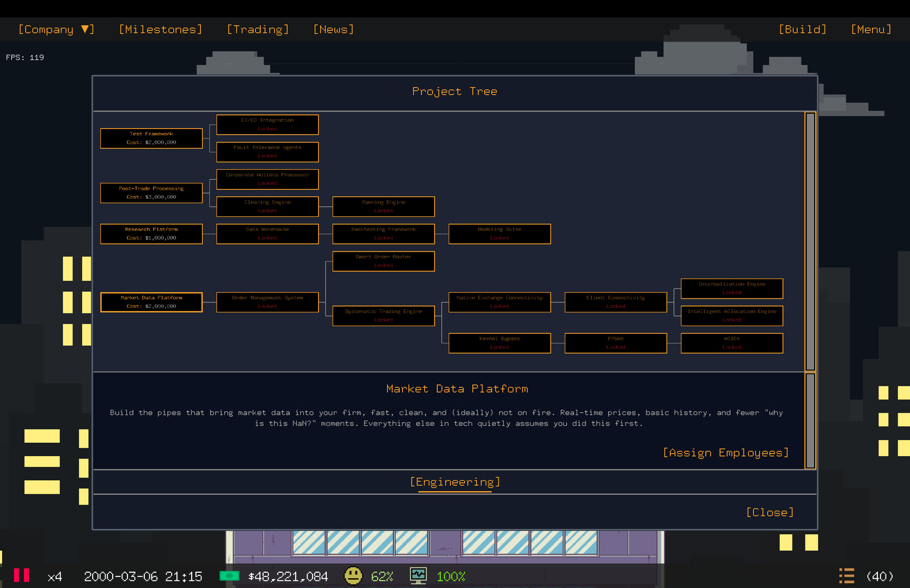This screenshot has width=910, height=588.
Task: Switch to the Engineering tab
Action: (x=455, y=482)
